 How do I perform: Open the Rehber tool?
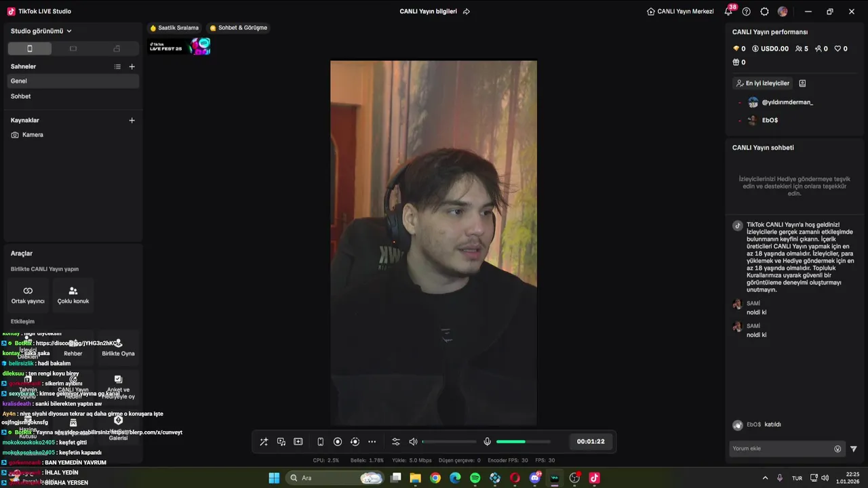73,348
